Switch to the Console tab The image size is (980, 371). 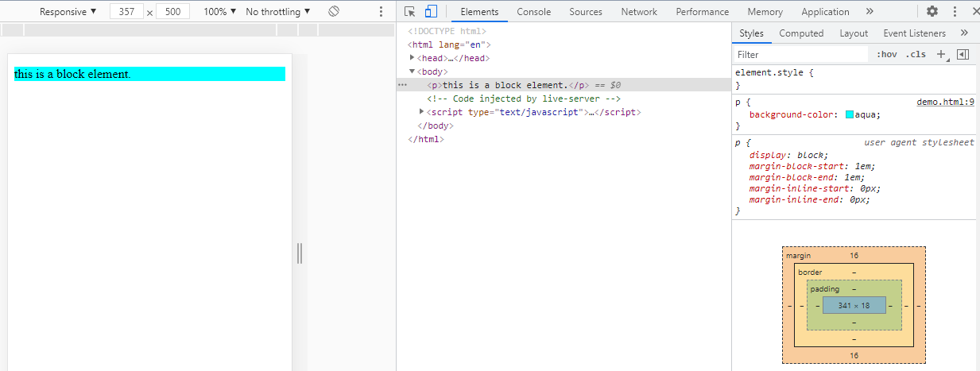[x=533, y=12]
